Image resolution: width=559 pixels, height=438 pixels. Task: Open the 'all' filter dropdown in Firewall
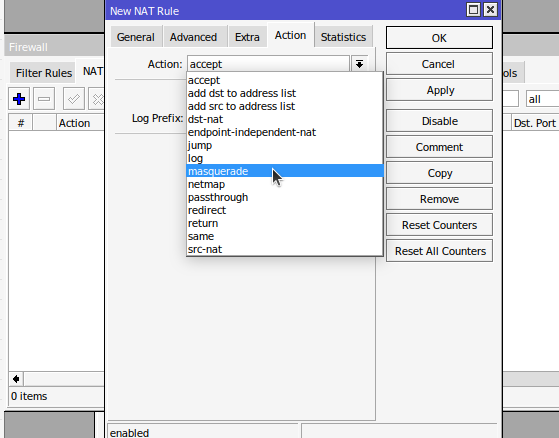pos(542,99)
